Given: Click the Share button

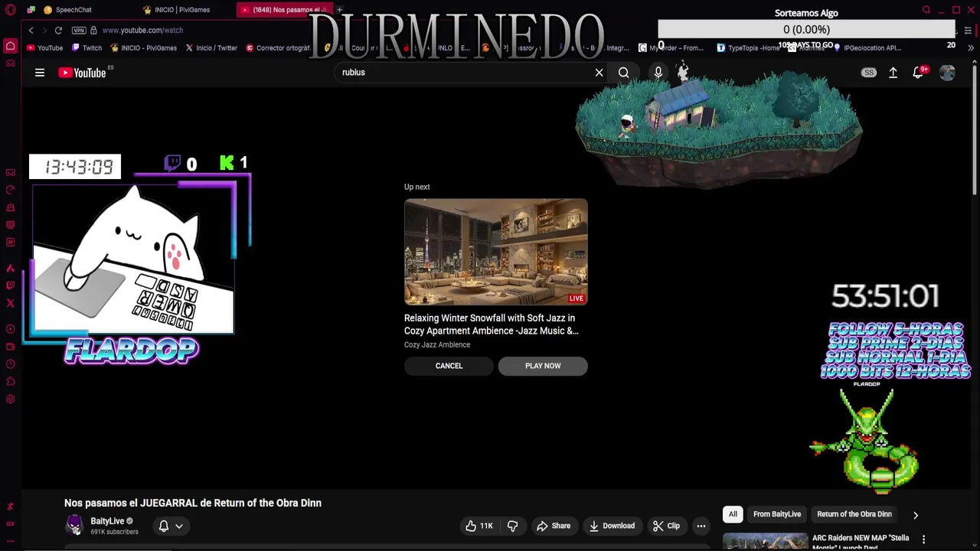Looking at the screenshot, I should point(554,526).
